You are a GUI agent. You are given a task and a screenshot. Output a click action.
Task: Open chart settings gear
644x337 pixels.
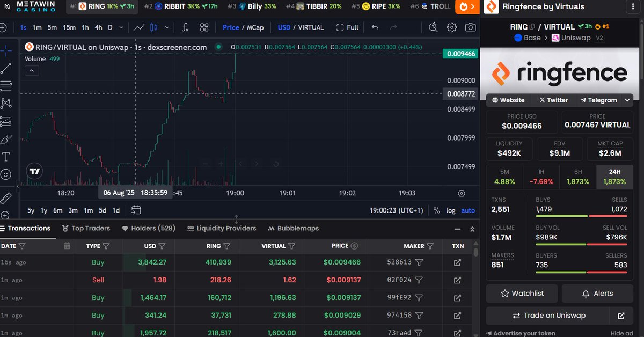tap(452, 27)
